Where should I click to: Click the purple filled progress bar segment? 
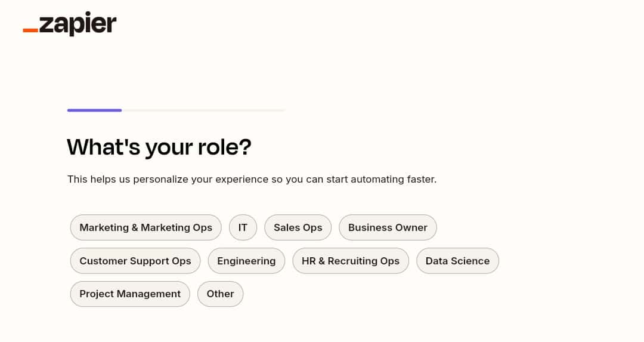point(94,110)
